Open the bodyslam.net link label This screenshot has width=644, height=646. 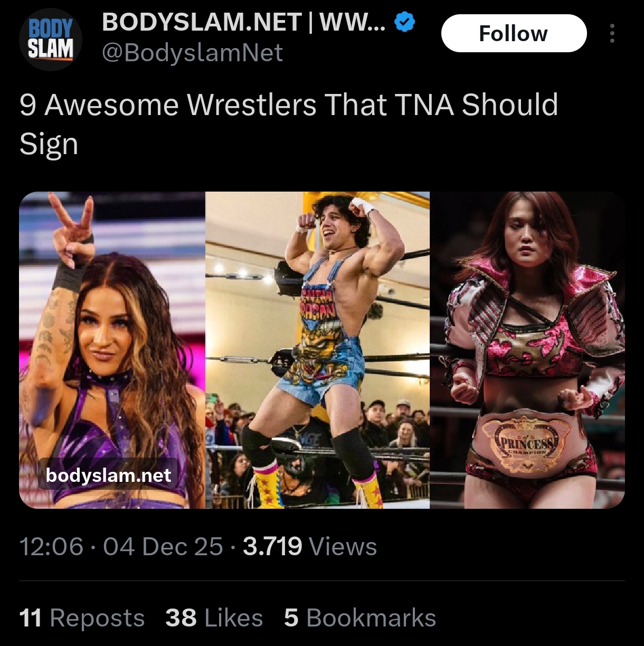[108, 476]
